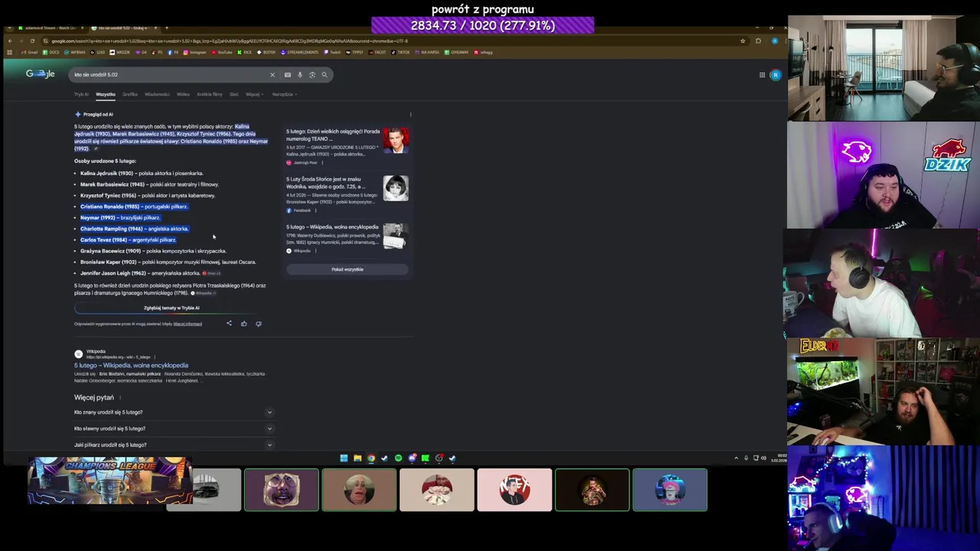This screenshot has height=551, width=980.
Task: Open TikTok bookmark in bookmarks bar
Action: pos(401,52)
